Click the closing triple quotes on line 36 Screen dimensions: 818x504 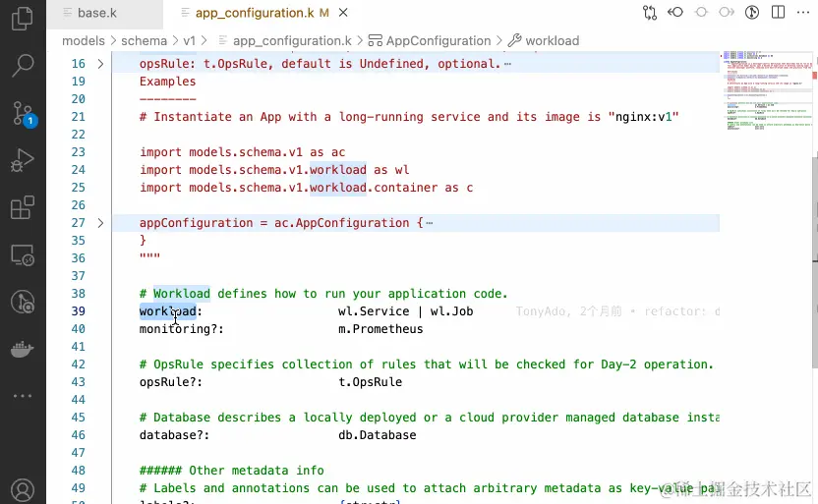[x=149, y=257]
